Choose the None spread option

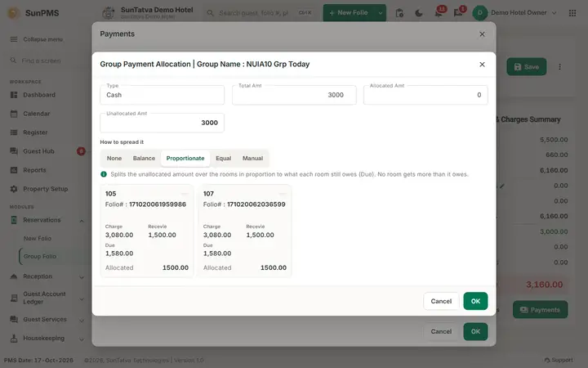pos(114,158)
